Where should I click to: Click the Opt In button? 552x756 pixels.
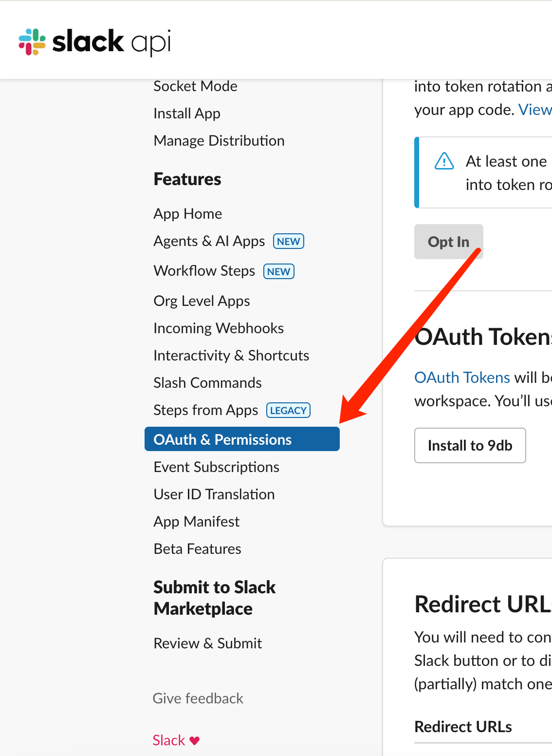click(448, 241)
